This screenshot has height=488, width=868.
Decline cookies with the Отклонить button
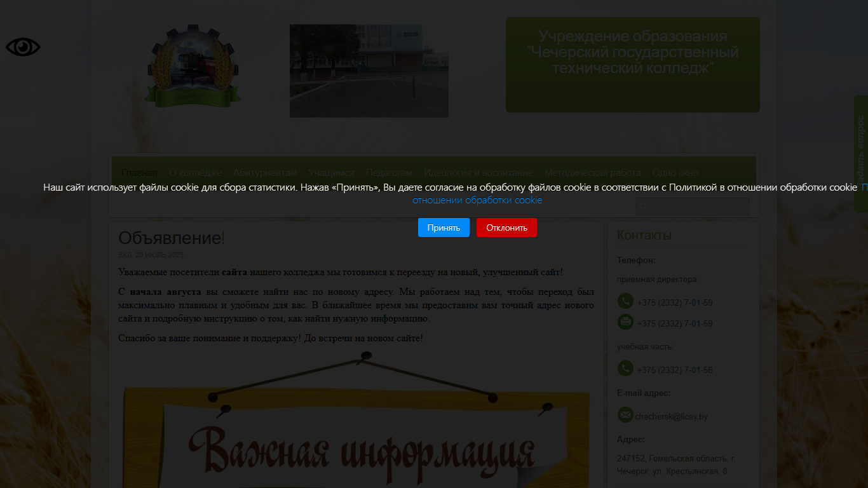click(506, 227)
